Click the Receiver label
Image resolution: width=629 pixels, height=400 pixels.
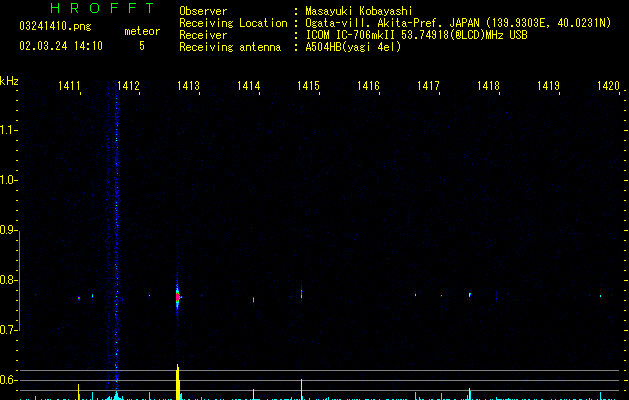(203, 35)
